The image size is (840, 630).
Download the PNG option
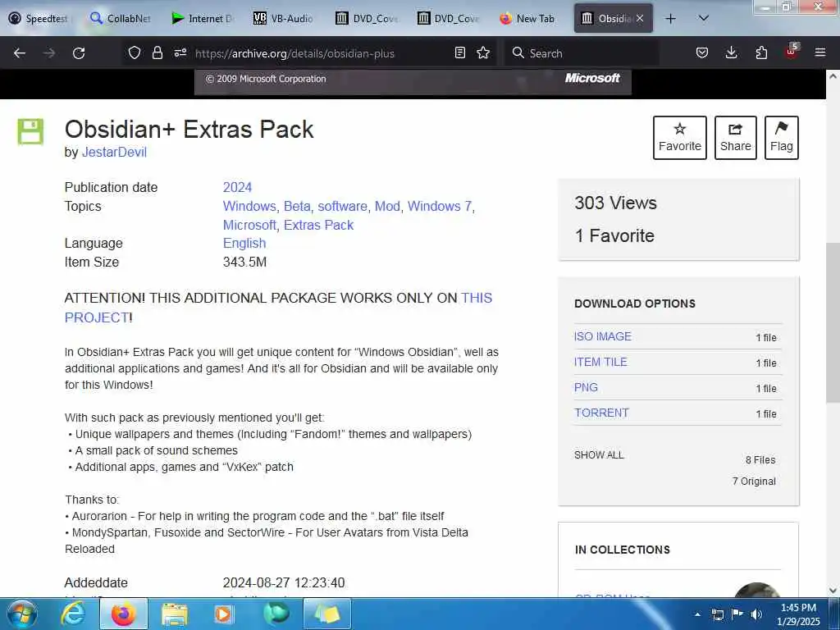(586, 387)
